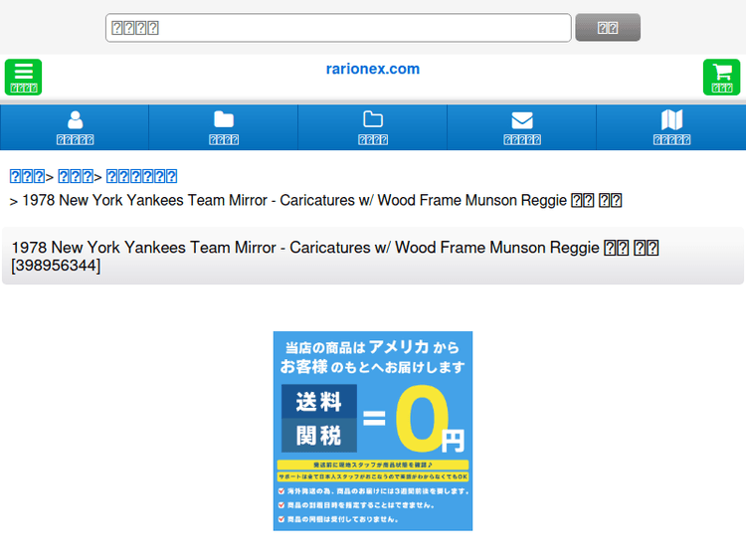Click the text label under the person icon

[x=75, y=140]
